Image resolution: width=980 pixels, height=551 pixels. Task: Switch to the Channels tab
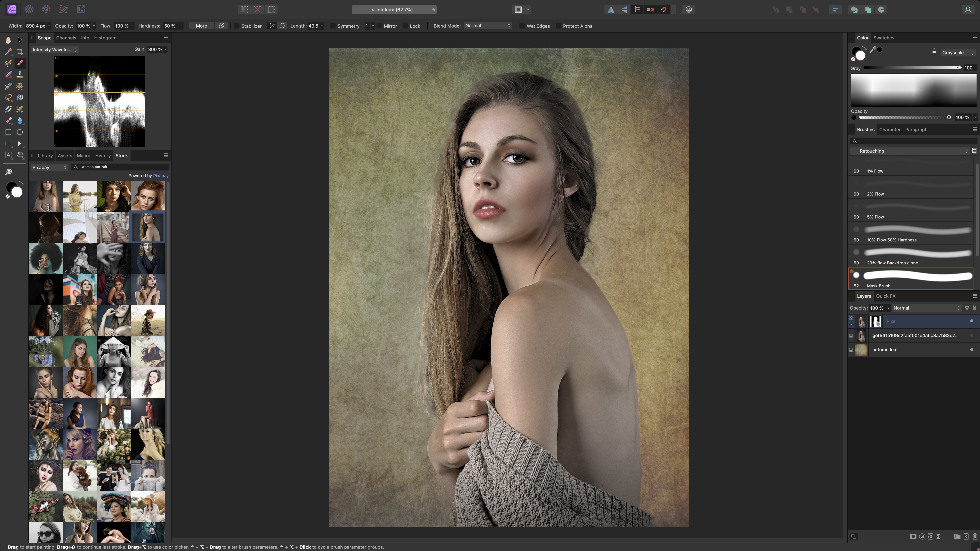click(66, 38)
